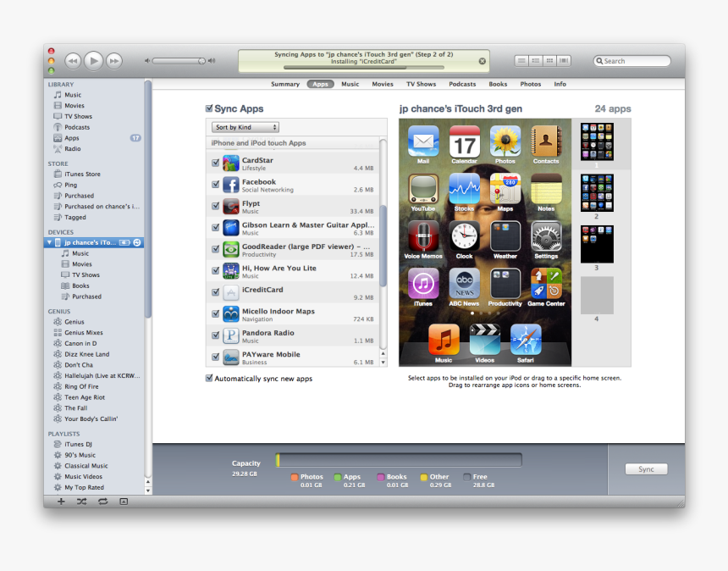Uncheck the Micello Indoor Maps app
The width and height of the screenshot is (728, 571).
(215, 313)
